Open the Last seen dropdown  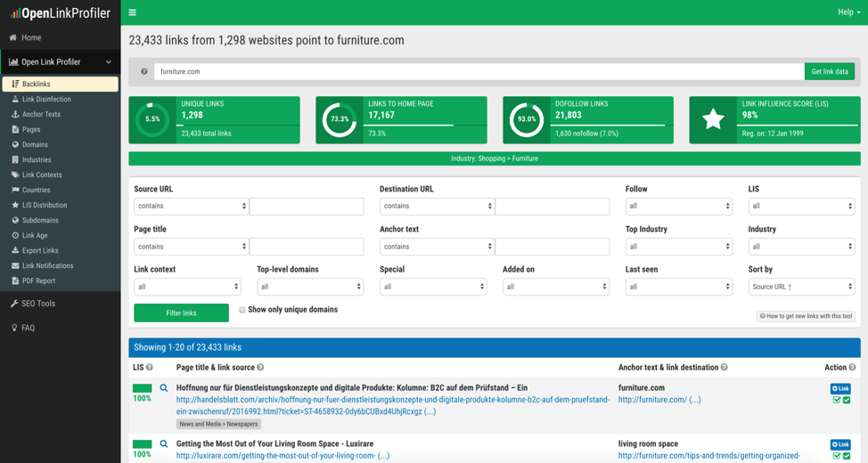click(679, 287)
